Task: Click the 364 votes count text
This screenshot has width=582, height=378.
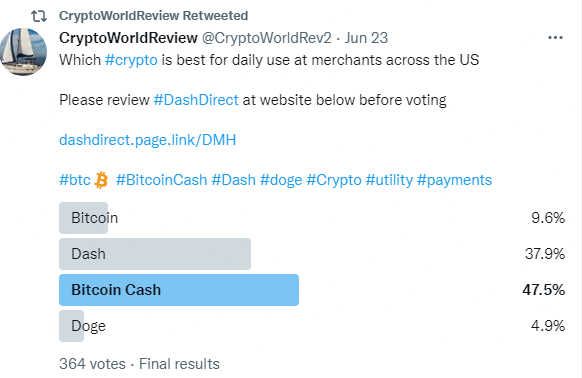Action: (x=92, y=364)
